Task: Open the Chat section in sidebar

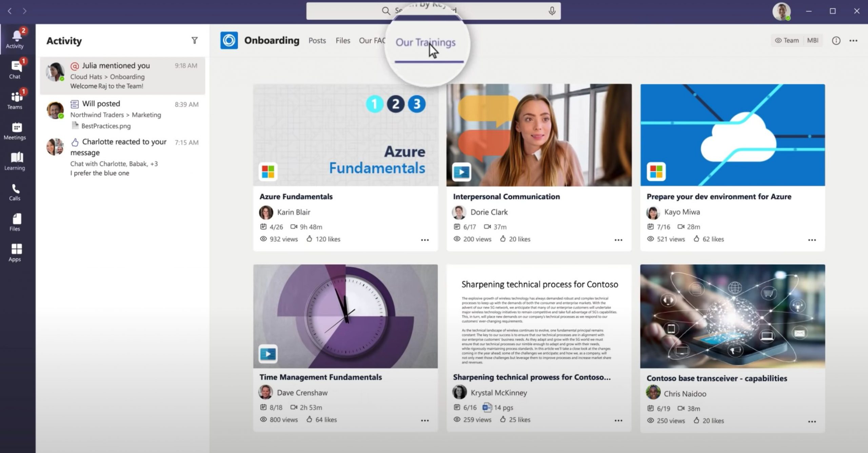Action: tap(15, 70)
